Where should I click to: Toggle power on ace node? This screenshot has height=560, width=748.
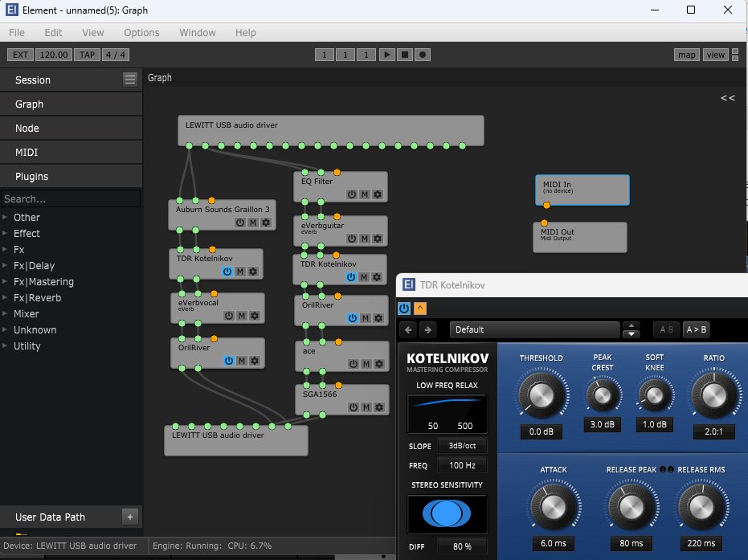coord(353,364)
